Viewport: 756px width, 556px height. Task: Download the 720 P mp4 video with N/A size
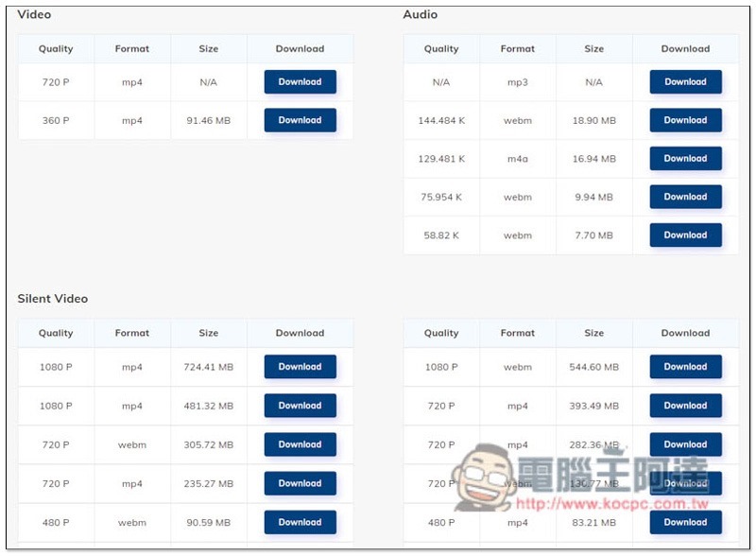click(300, 81)
